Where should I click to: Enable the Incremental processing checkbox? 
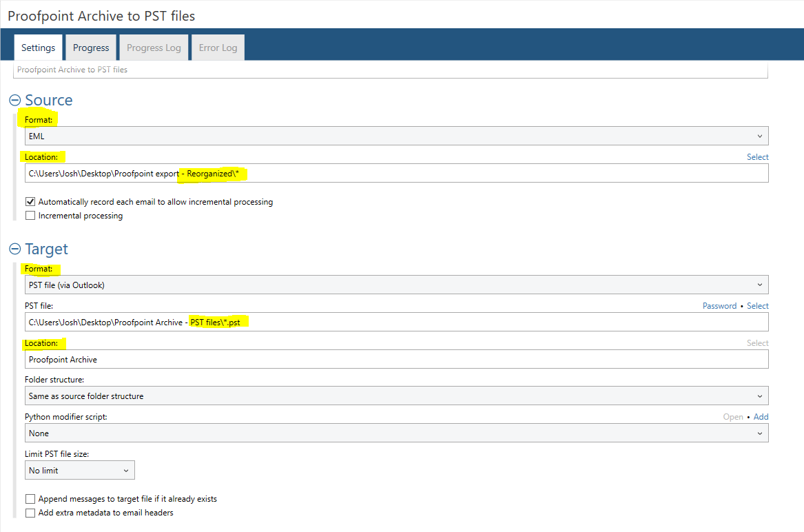coord(30,216)
